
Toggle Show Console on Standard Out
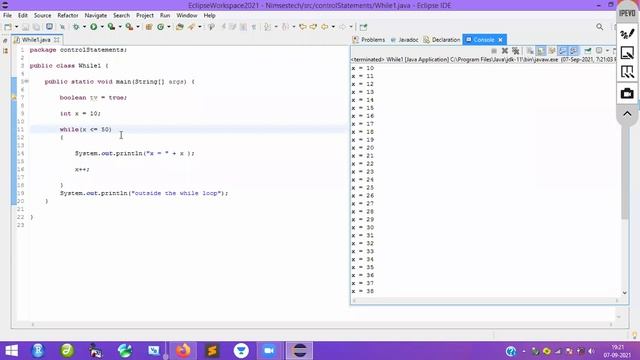point(563,51)
